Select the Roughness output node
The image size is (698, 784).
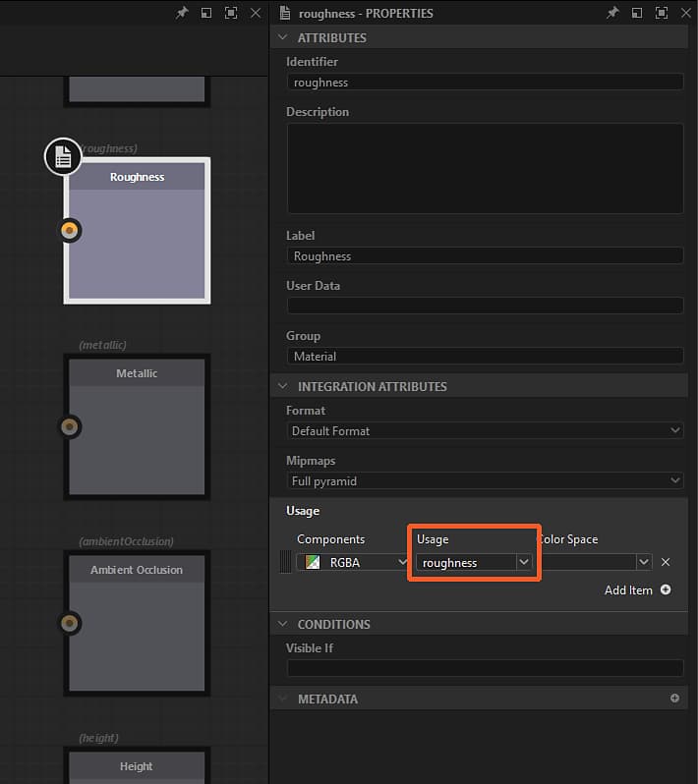pos(137,231)
